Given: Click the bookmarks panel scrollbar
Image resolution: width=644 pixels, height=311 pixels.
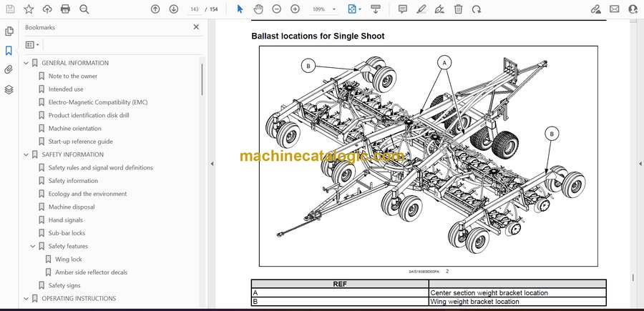Looking at the screenshot, I should click(202, 78).
